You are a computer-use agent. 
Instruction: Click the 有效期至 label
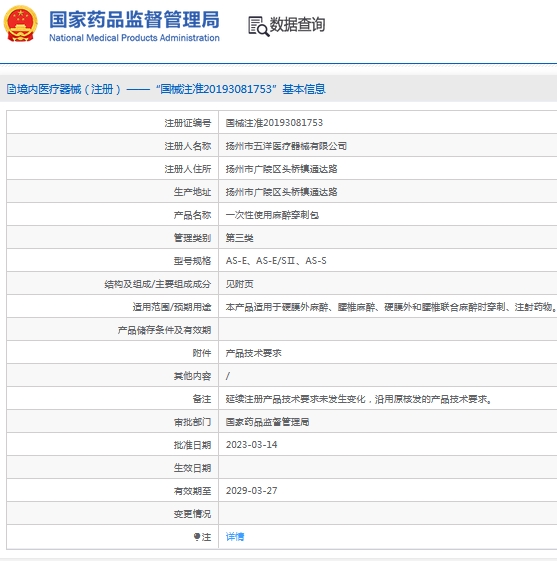tap(192, 491)
